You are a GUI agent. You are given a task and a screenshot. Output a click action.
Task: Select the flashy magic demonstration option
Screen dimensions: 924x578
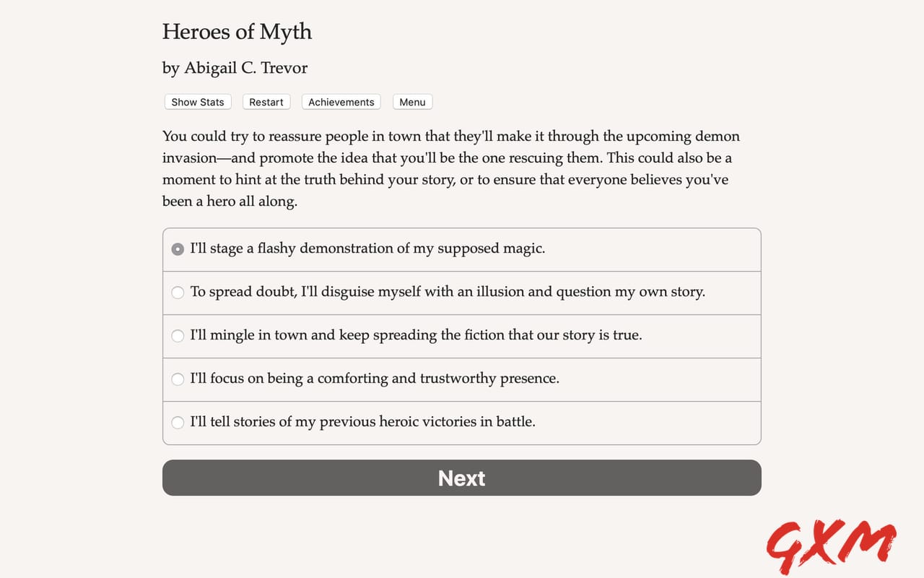pyautogui.click(x=367, y=249)
